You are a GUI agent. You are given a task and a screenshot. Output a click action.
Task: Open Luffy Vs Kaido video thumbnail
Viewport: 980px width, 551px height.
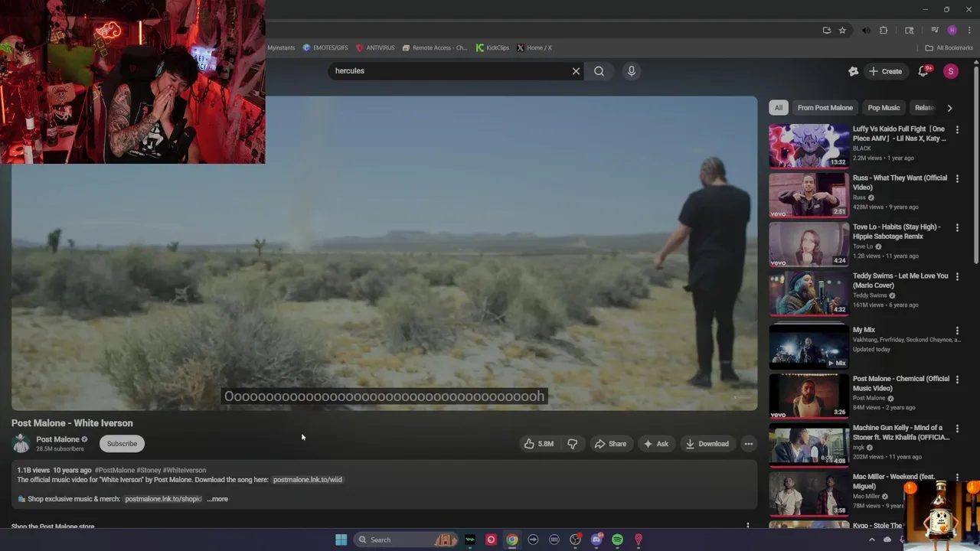(x=808, y=145)
